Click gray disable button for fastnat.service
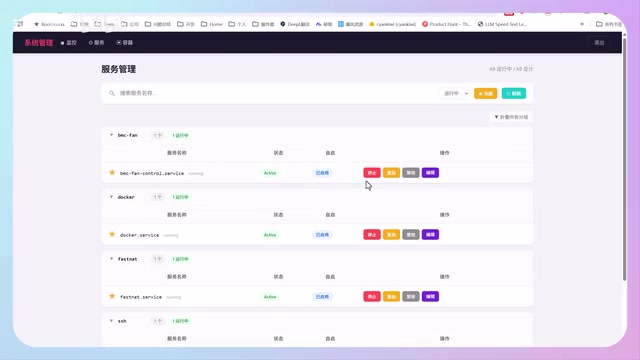 [411, 296]
